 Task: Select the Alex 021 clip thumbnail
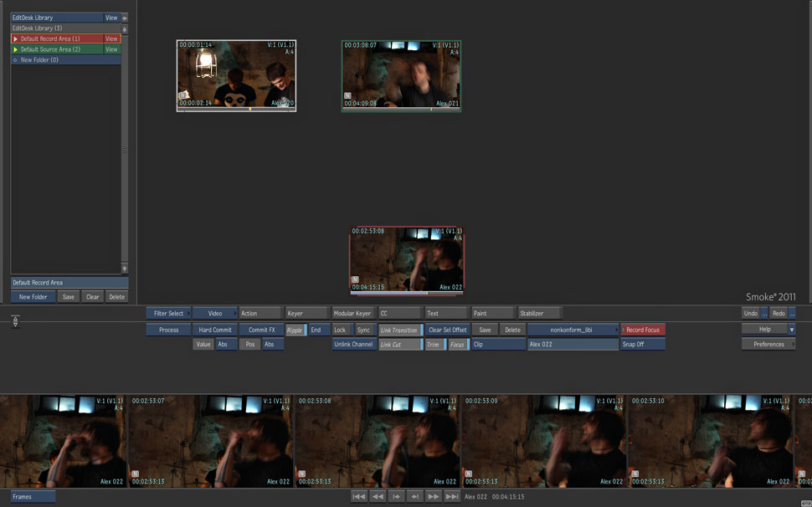[401, 74]
